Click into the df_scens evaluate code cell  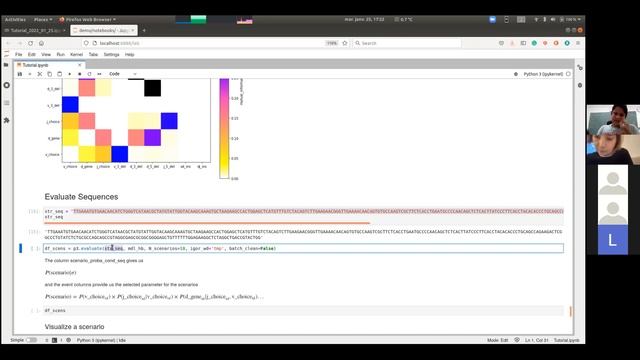pyautogui.click(x=303, y=248)
